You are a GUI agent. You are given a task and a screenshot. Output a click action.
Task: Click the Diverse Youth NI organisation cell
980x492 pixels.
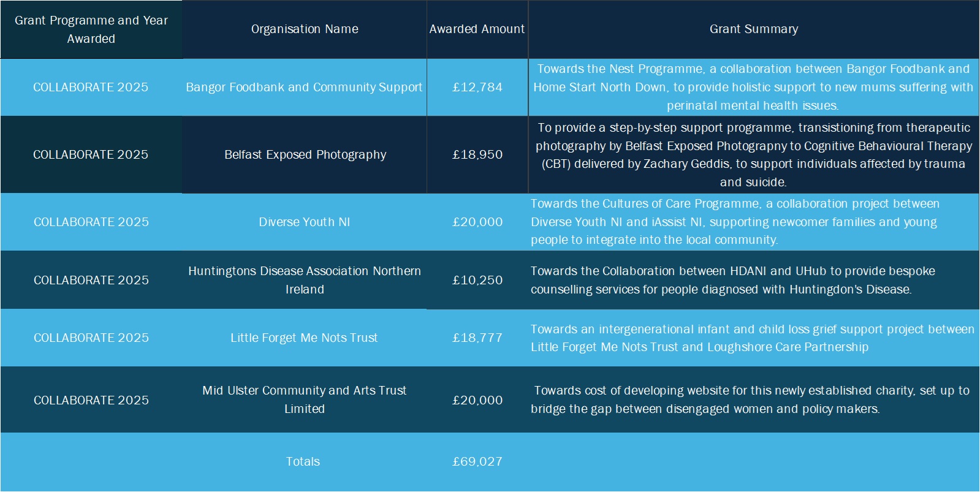coord(304,222)
